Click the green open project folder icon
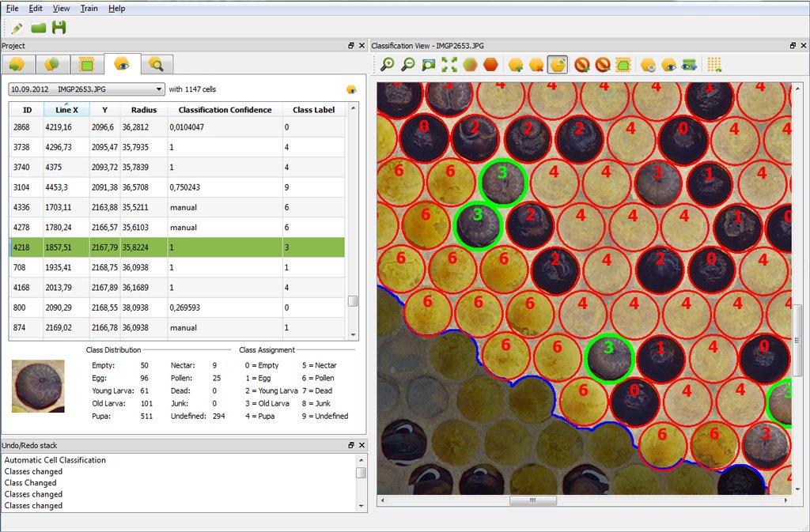 (38, 28)
